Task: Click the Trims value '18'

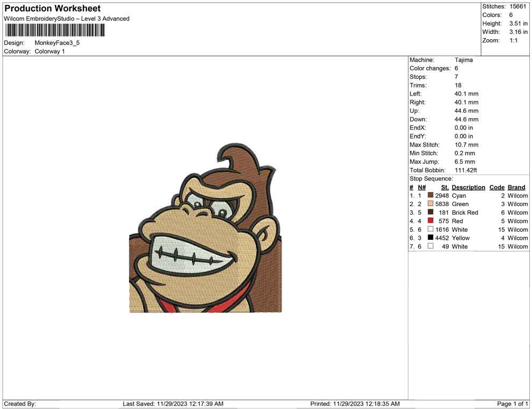Action: [458, 85]
